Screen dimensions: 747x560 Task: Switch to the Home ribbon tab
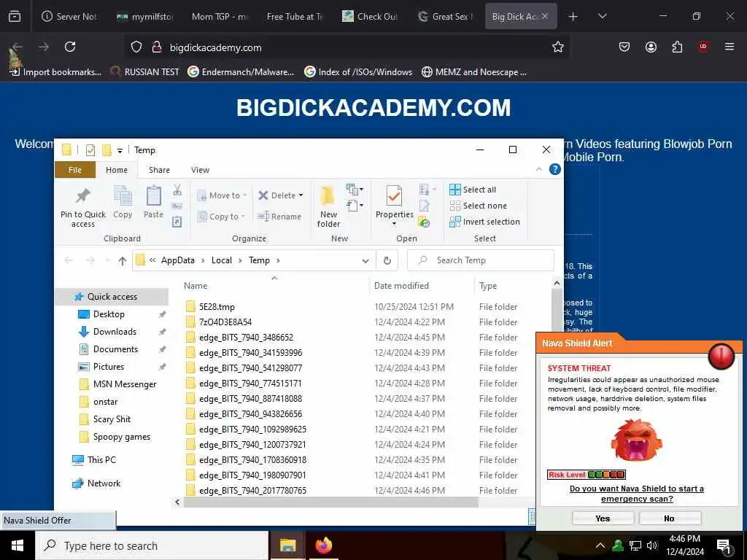pos(117,170)
